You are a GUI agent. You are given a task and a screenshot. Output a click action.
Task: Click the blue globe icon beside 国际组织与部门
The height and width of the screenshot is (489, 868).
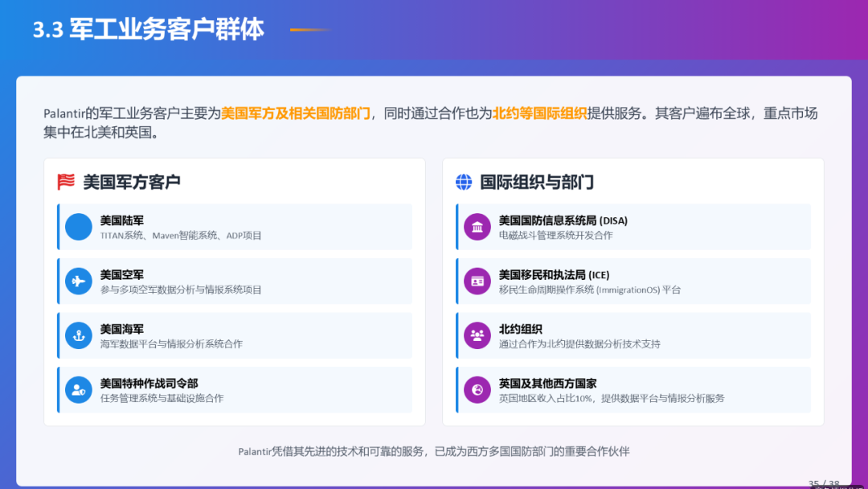(x=464, y=182)
